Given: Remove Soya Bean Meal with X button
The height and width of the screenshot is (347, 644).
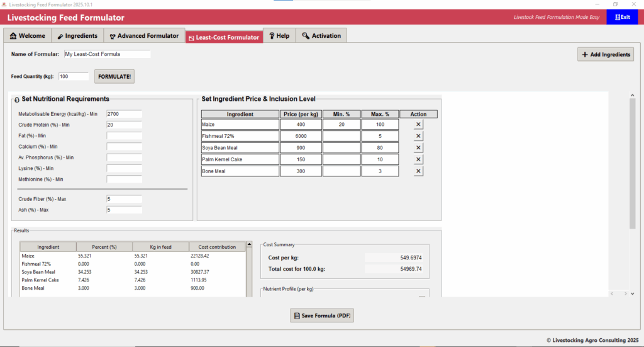Looking at the screenshot, I should coord(419,148).
